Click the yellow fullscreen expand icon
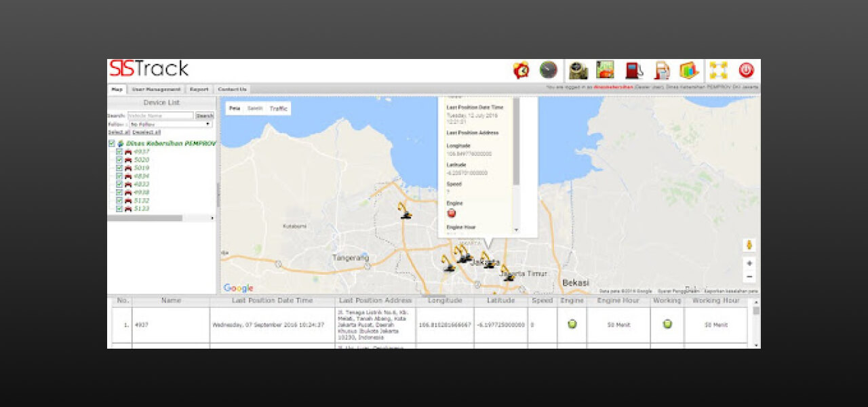 [x=718, y=70]
